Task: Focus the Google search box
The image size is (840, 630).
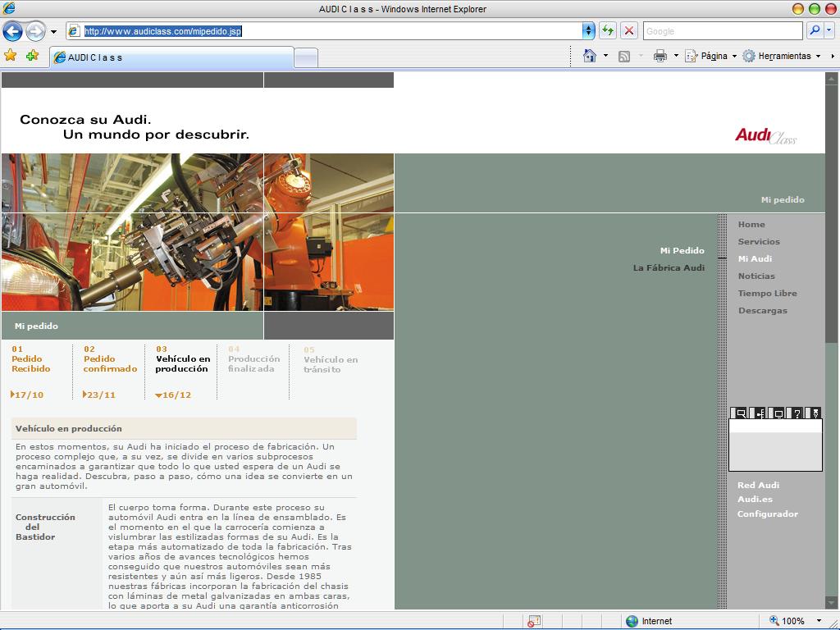Action: tap(723, 31)
